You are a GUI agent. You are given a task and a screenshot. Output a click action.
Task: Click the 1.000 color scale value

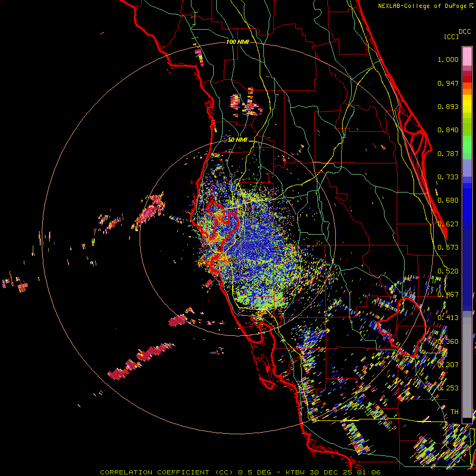448,59
